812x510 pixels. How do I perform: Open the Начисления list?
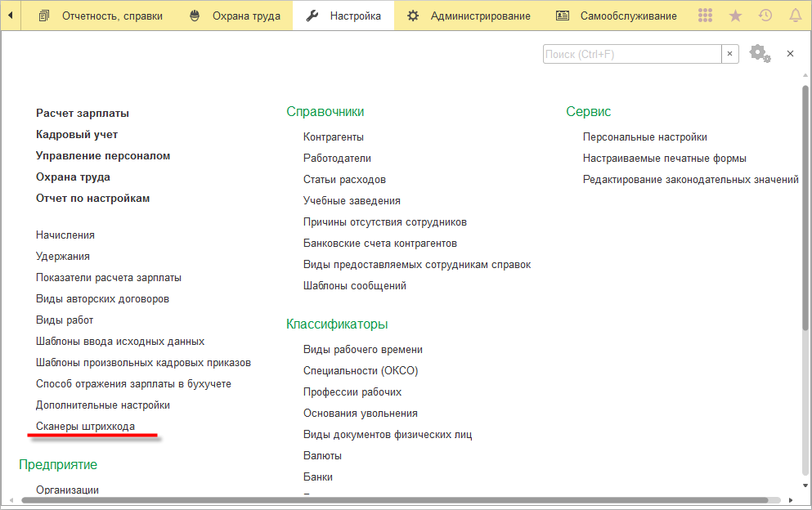point(65,235)
